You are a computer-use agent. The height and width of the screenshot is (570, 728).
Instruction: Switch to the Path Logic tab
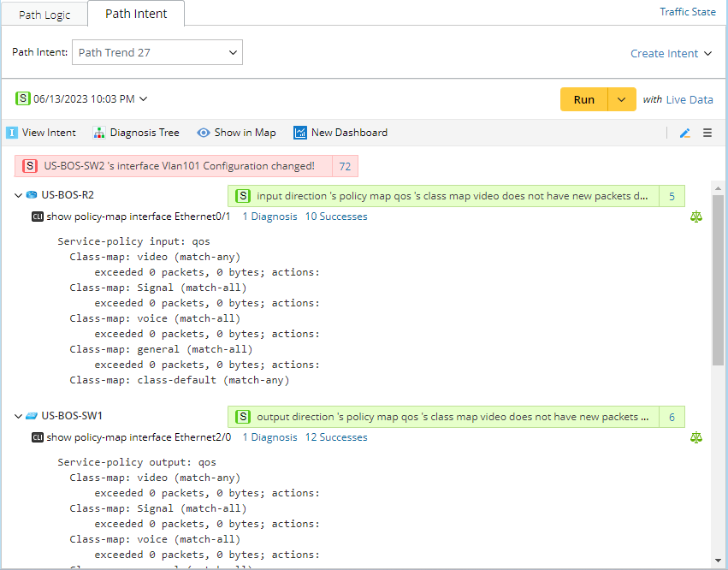coord(45,15)
